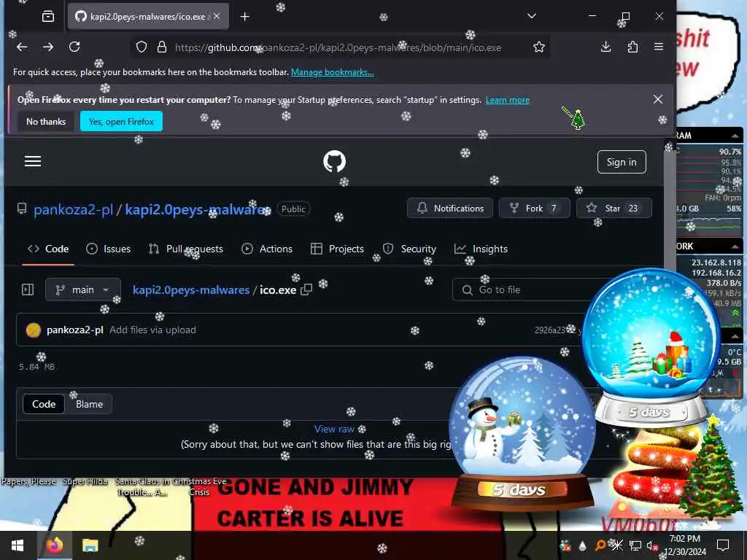Open Manage bookmarks link

(333, 72)
